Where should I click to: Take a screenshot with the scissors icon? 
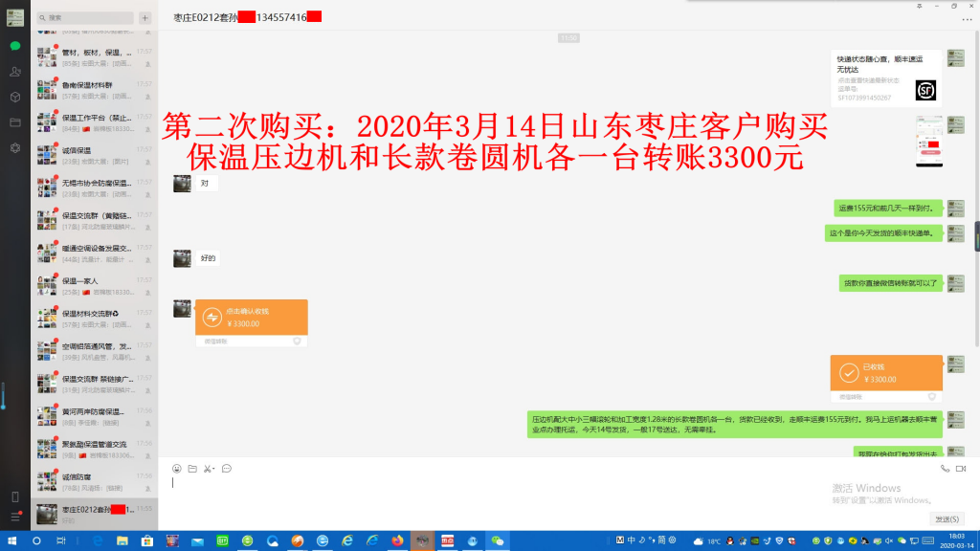click(x=207, y=468)
